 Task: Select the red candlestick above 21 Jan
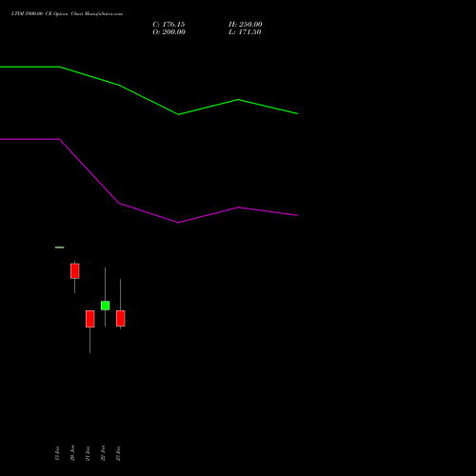(90, 319)
